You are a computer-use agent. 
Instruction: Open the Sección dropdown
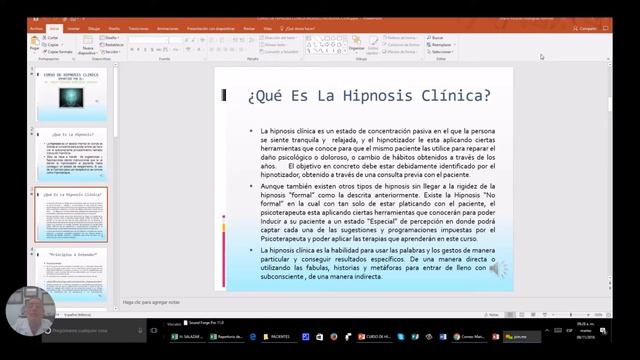110,52
